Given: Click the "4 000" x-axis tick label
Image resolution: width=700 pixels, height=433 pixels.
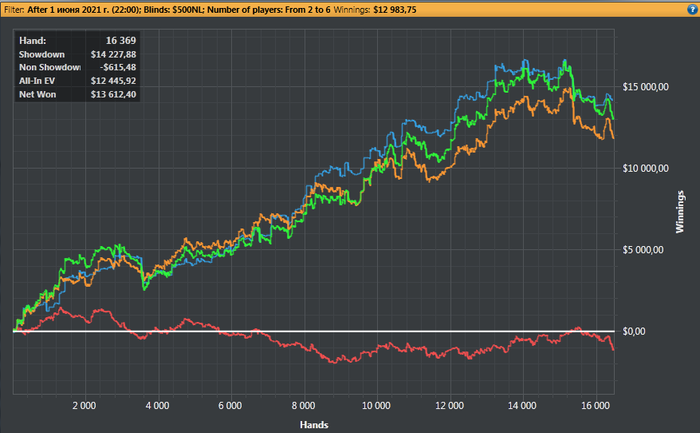Looking at the screenshot, I should [x=157, y=406].
